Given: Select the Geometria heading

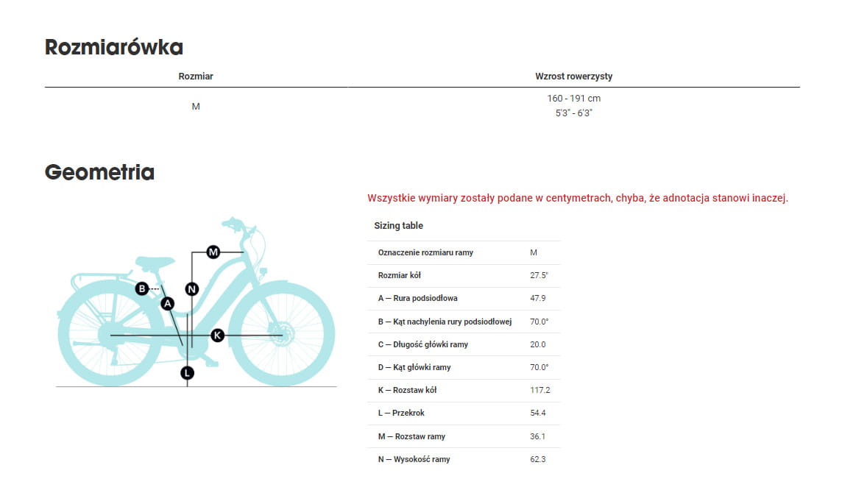Looking at the screenshot, I should point(99,172).
